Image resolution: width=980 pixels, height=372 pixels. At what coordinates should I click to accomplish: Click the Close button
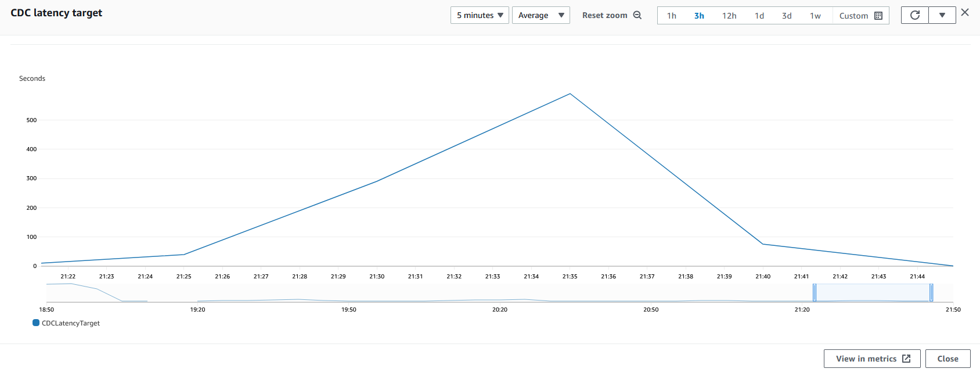coord(948,359)
